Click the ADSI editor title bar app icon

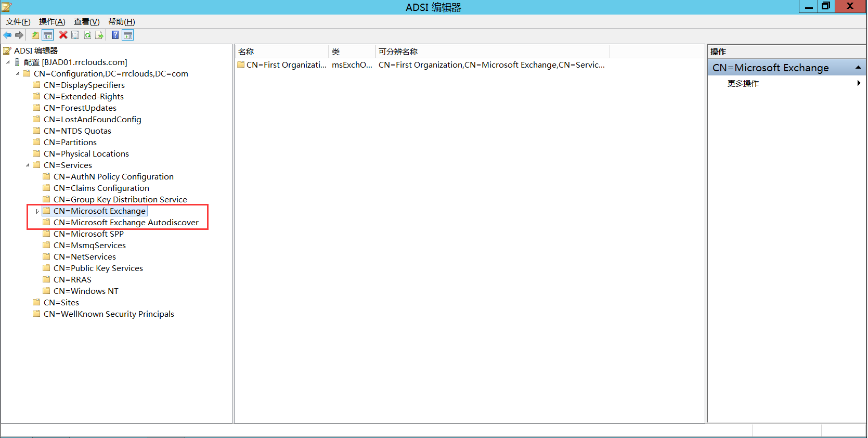click(7, 7)
